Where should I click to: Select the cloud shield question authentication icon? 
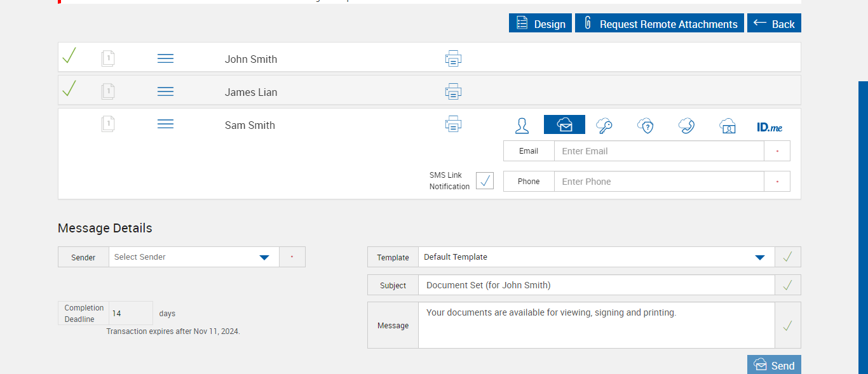coord(646,125)
